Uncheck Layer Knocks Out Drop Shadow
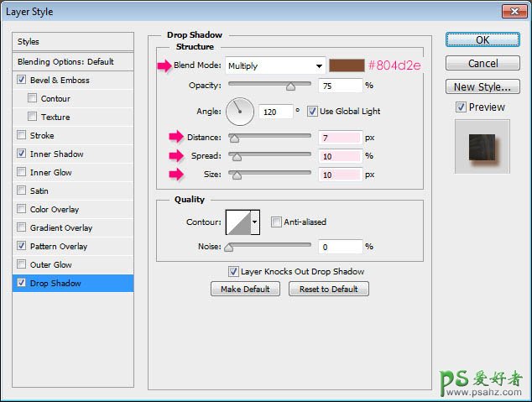This screenshot has height=402, width=532. point(234,271)
